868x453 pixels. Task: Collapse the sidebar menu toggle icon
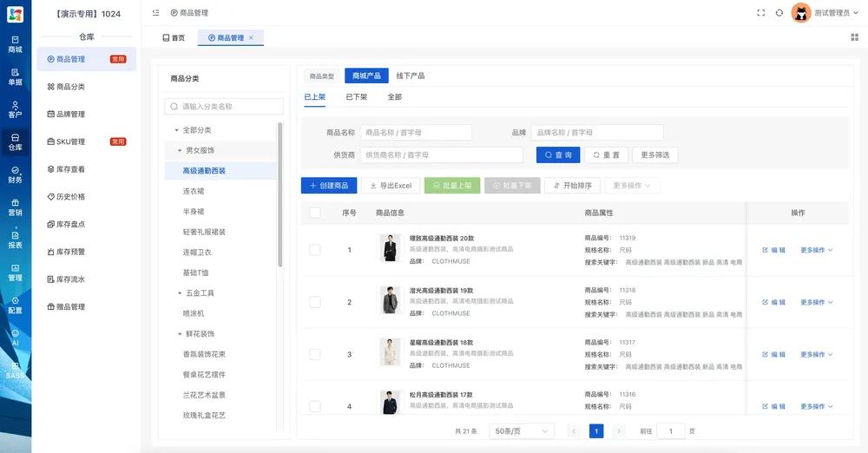(x=155, y=13)
